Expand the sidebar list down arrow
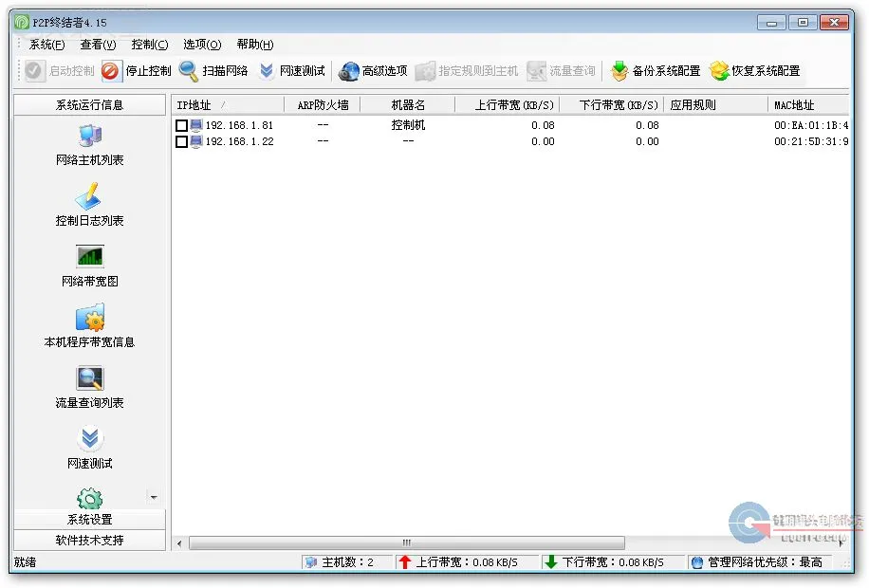869x588 pixels. pyautogui.click(x=154, y=497)
